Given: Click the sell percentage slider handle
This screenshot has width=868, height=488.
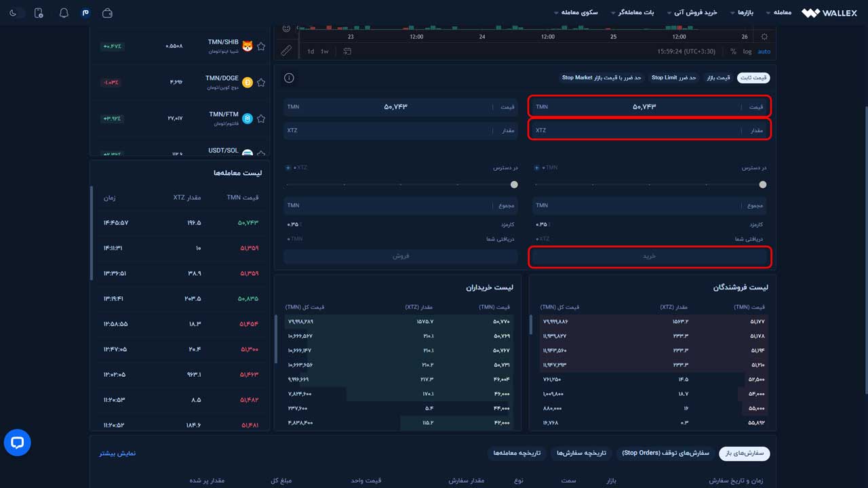Looking at the screenshot, I should pos(514,184).
